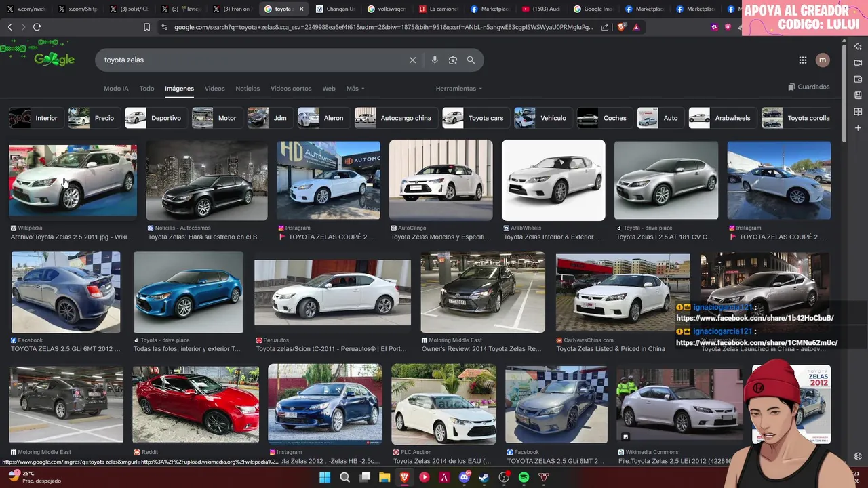Open bookmarks panel in sidebar
Screen dimensions: 868x488
coord(858,96)
